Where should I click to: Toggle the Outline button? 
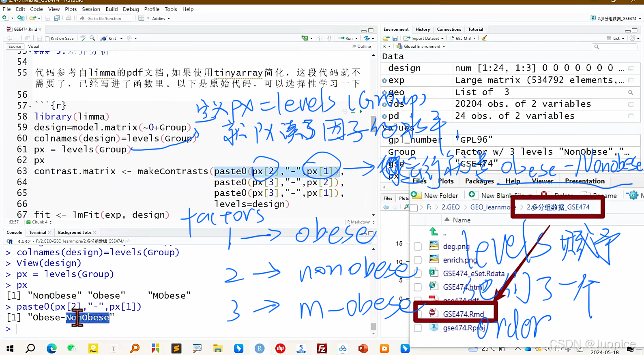362,47
